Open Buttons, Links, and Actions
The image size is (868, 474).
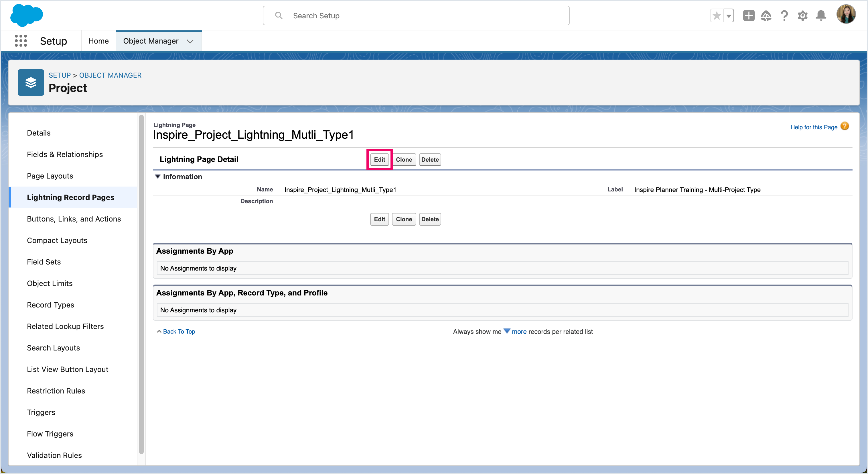[74, 219]
